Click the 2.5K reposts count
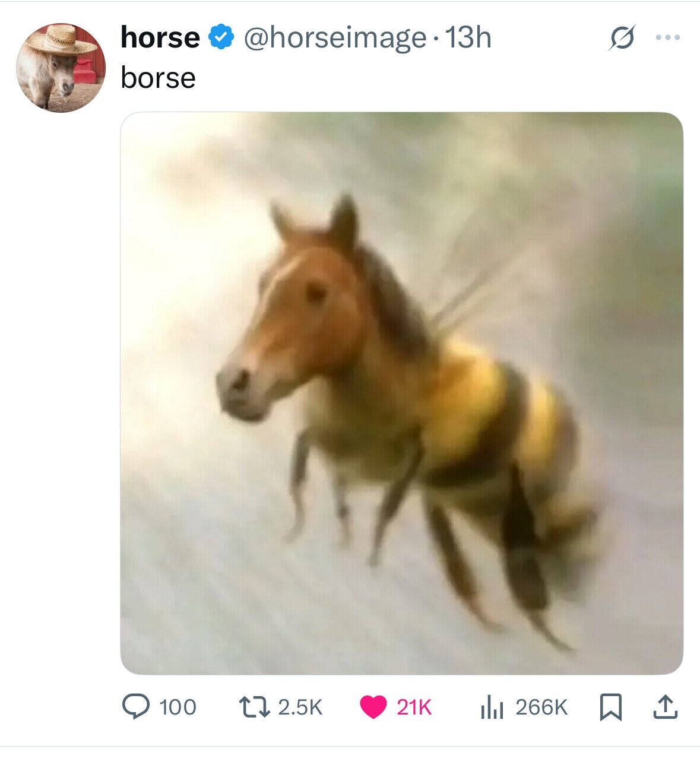 click(300, 707)
